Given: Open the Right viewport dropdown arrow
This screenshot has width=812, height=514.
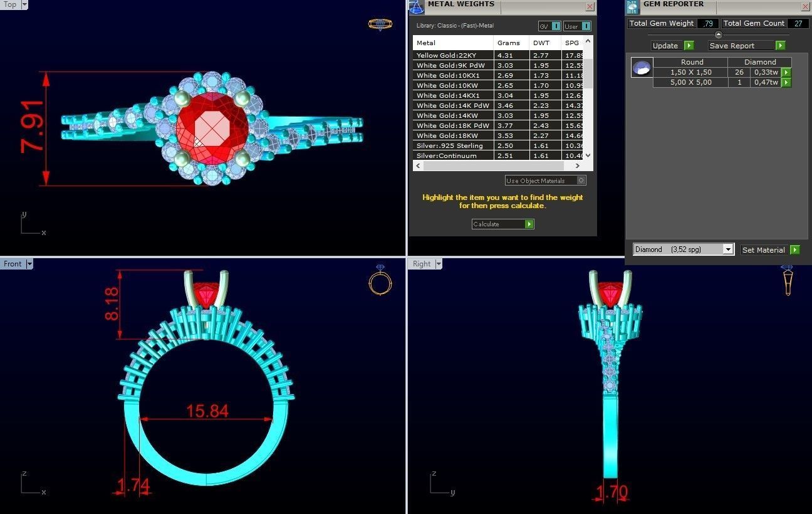Looking at the screenshot, I should click(x=437, y=264).
